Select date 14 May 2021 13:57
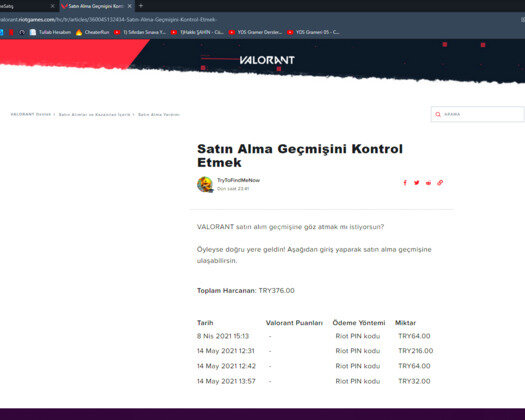This screenshot has width=525, height=420. click(226, 381)
